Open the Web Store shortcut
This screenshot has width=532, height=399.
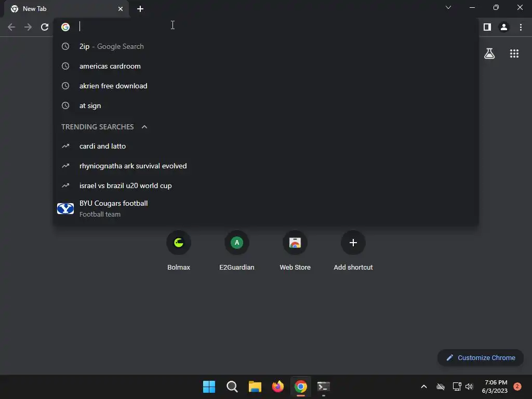point(295,250)
